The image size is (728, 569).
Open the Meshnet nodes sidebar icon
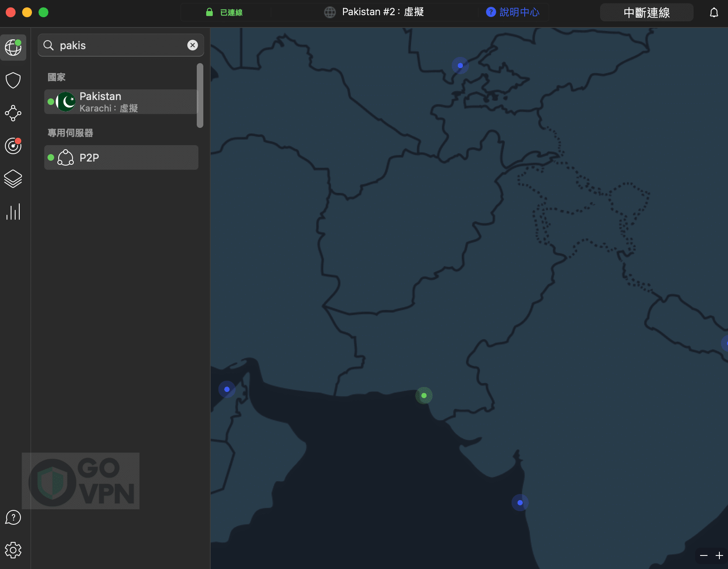[13, 113]
